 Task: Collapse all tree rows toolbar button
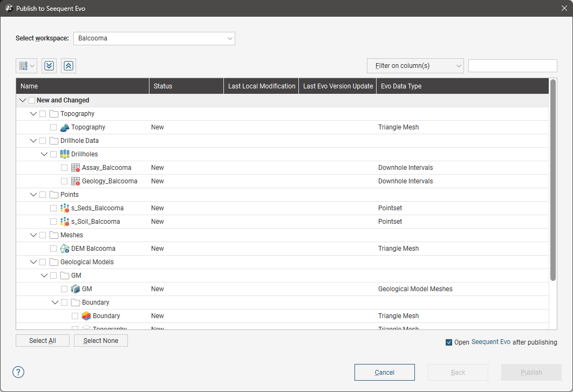pyautogui.click(x=69, y=66)
